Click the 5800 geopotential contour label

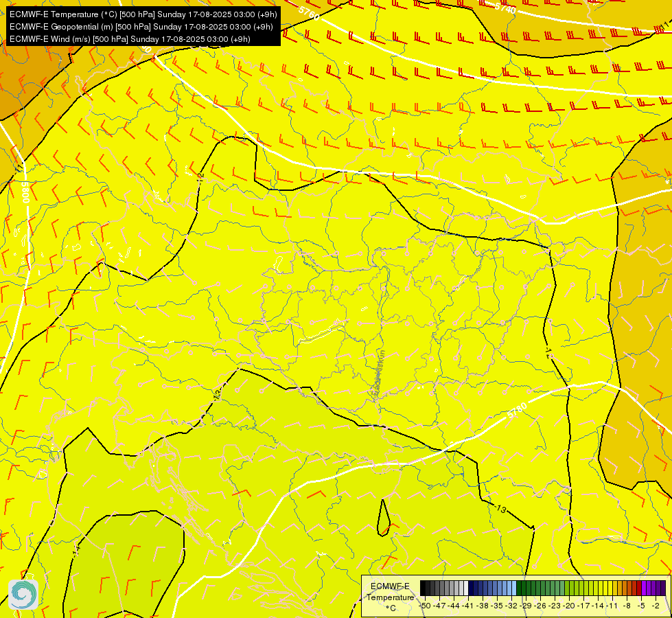(25, 192)
